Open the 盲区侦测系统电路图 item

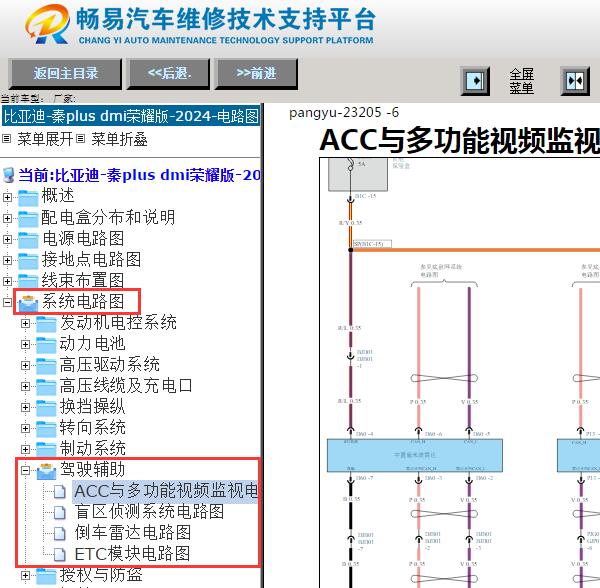click(x=149, y=512)
